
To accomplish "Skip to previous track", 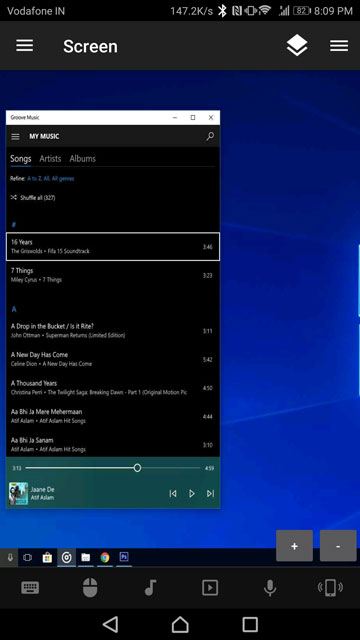I will [x=173, y=493].
